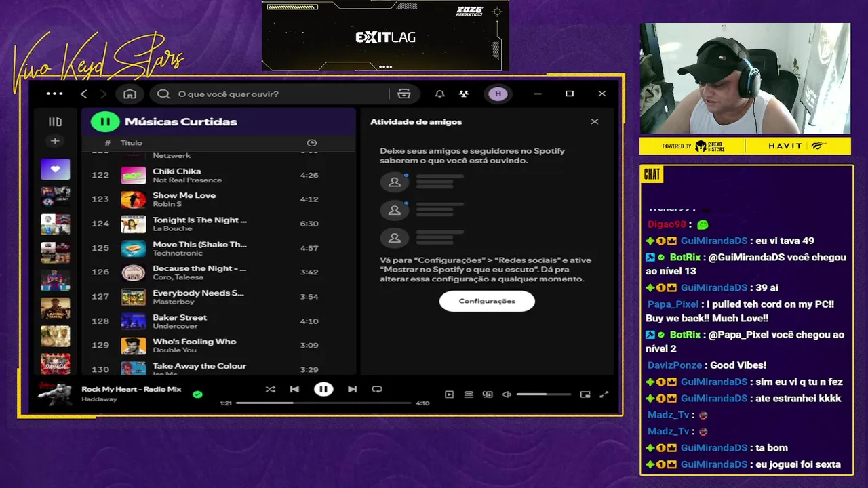Open artist 'Technotronic'
Screen dimensions: 868x488
tap(176, 253)
